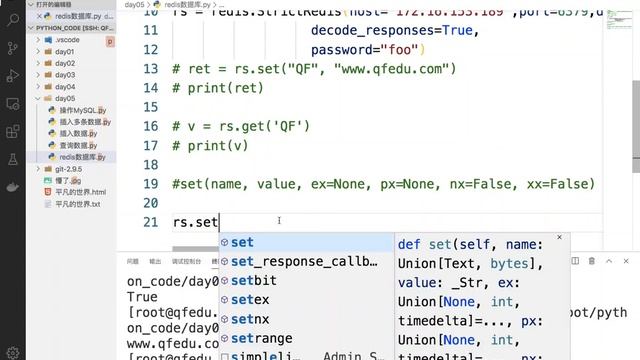Viewport: 640px width, 360px height.
Task: Click the method icon beside setbit suggestion
Action: [224, 280]
